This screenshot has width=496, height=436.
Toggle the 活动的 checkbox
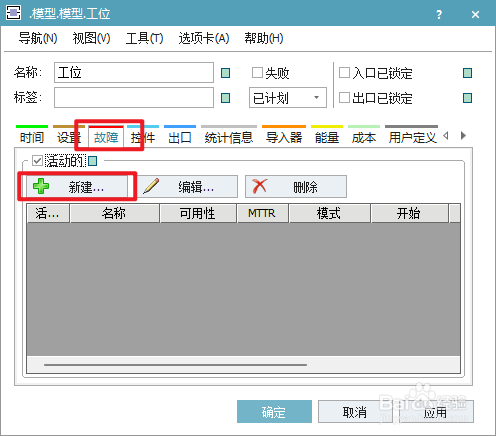point(37,161)
